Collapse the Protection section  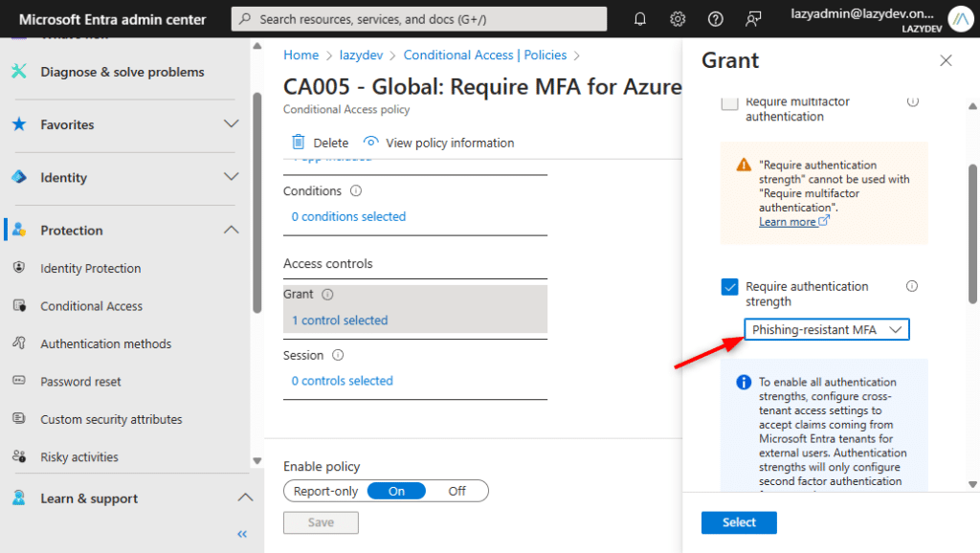pyautogui.click(x=230, y=230)
